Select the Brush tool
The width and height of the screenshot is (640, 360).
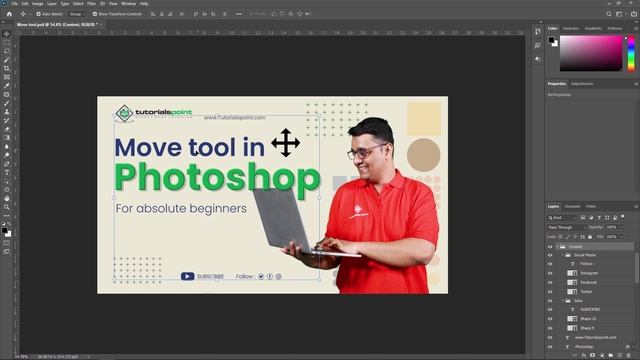(x=7, y=103)
